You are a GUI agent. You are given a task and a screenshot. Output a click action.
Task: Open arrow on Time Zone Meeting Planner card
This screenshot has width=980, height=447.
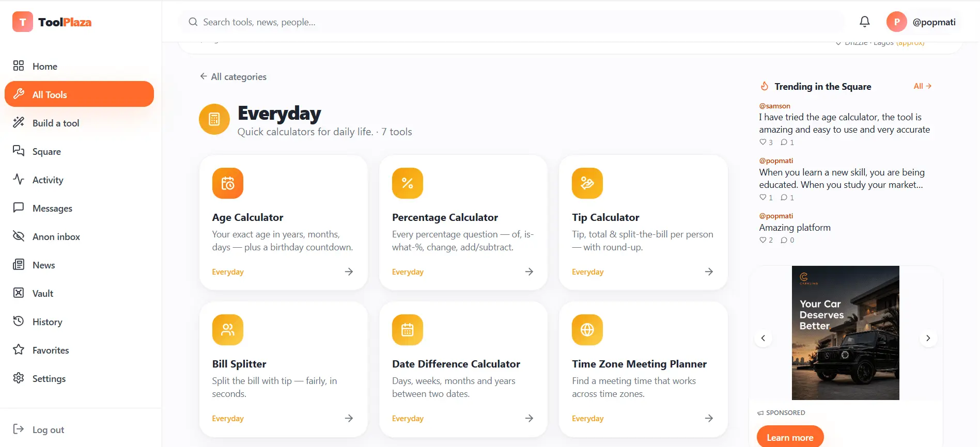[709, 418]
